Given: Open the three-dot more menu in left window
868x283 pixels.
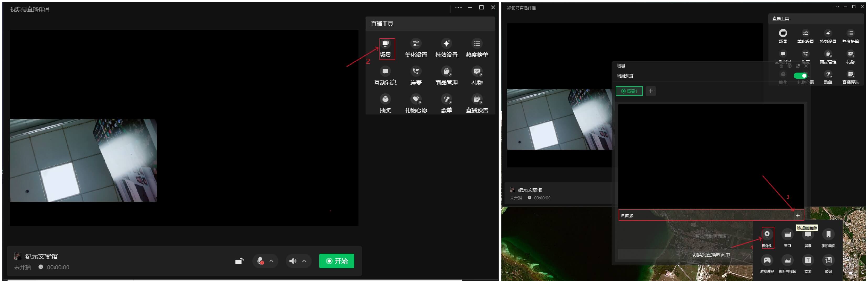Looking at the screenshot, I should coord(458,7).
